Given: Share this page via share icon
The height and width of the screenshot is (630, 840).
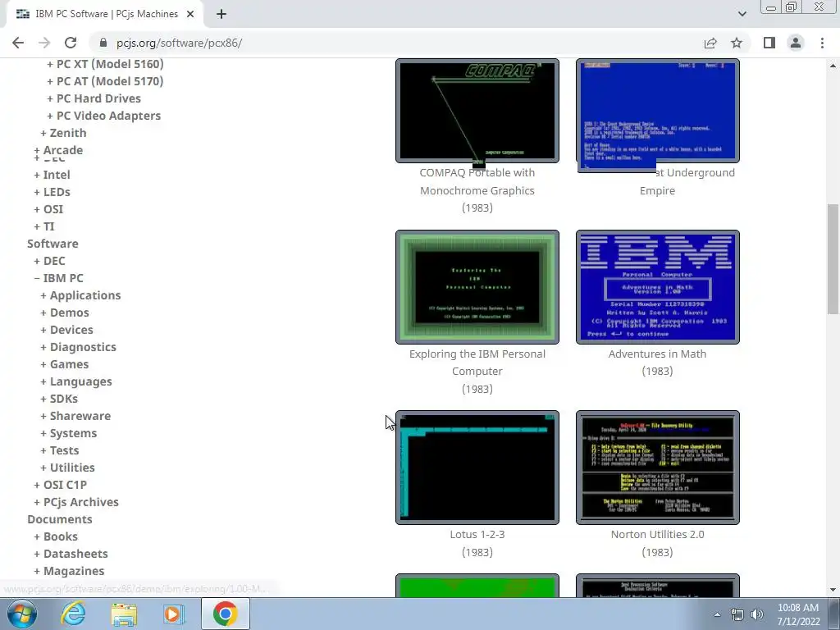Looking at the screenshot, I should (x=710, y=43).
